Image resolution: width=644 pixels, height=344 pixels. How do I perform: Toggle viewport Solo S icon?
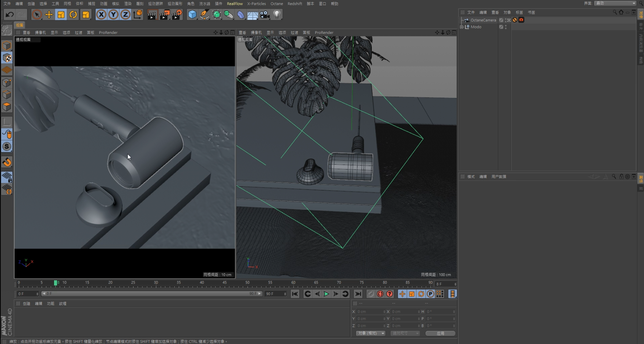[7, 147]
